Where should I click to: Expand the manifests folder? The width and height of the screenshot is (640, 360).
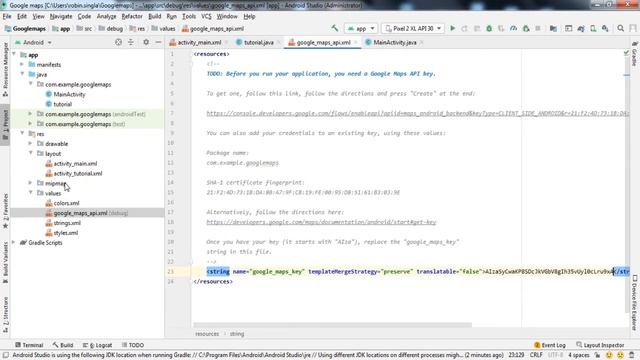(x=22, y=64)
